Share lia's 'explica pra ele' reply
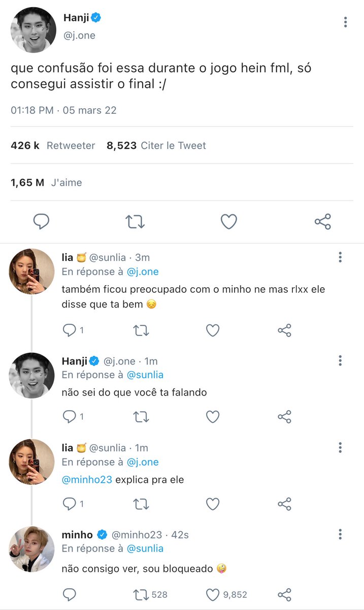364x610 pixels. (284, 504)
